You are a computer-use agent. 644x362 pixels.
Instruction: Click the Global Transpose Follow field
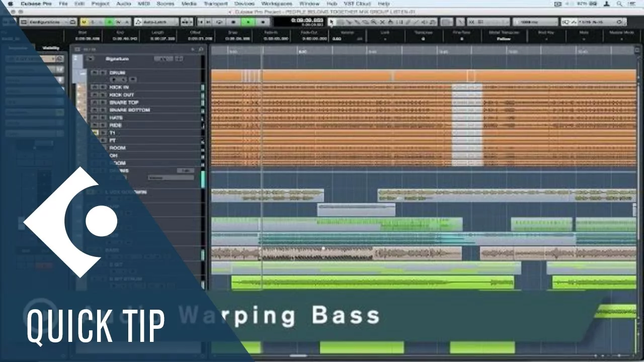pos(504,39)
